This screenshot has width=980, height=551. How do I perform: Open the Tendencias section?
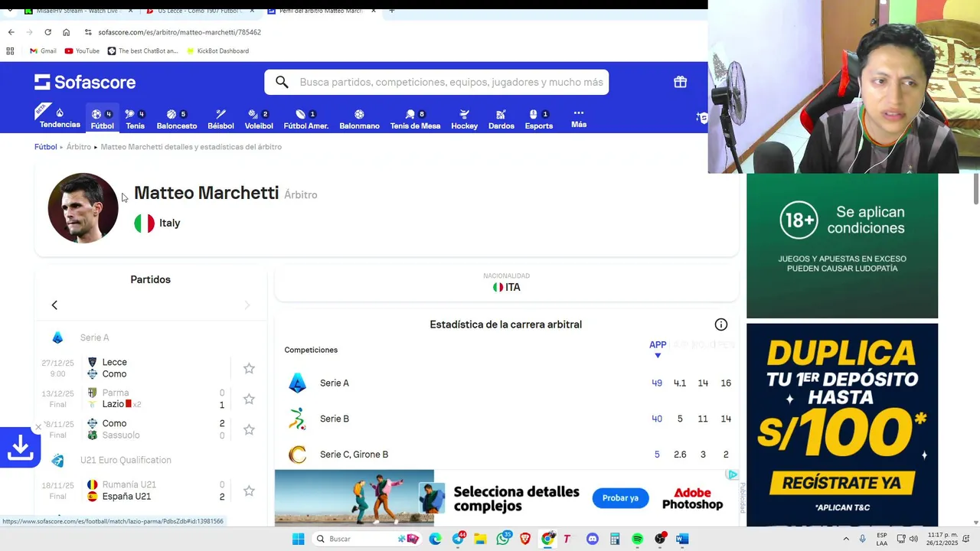60,118
